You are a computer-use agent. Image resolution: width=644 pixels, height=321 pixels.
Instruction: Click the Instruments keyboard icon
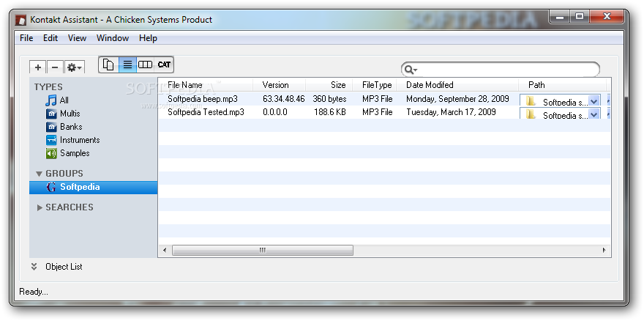click(51, 140)
